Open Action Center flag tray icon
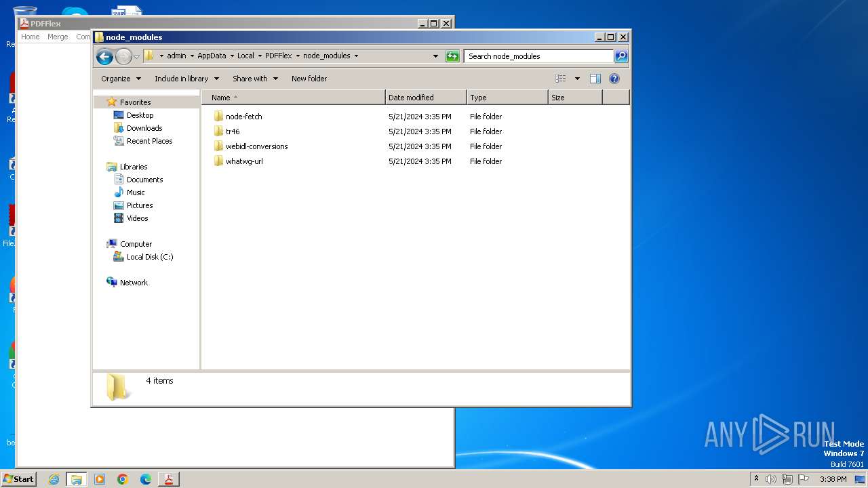Image resolution: width=868 pixels, height=488 pixels. point(804,479)
